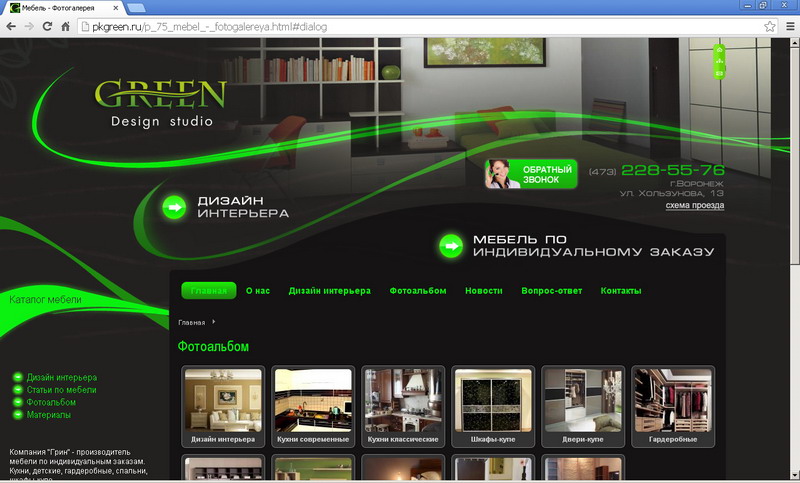Bookmark this page with the star icon
This screenshot has height=483, width=800.
pyautogui.click(x=769, y=27)
